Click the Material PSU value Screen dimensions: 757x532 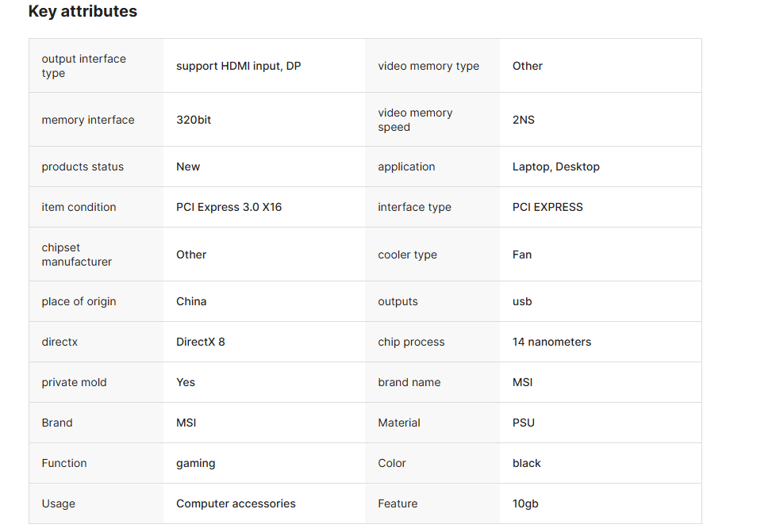pyautogui.click(x=524, y=423)
